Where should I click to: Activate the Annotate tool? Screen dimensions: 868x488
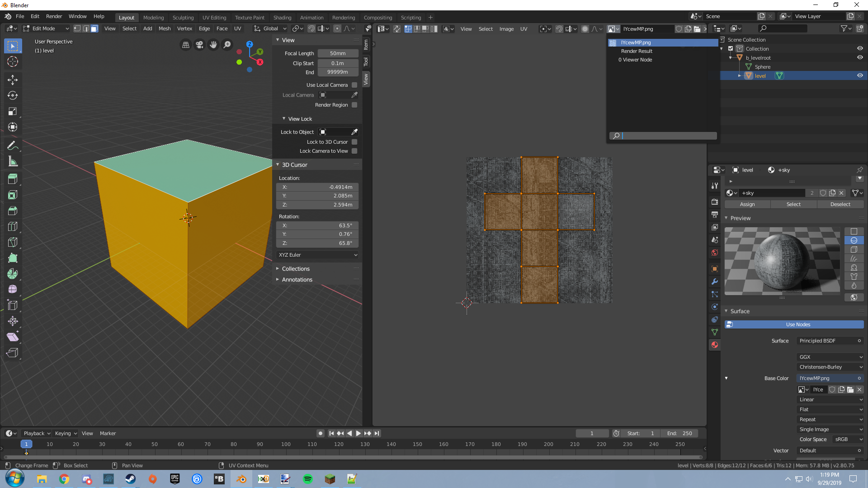13,145
